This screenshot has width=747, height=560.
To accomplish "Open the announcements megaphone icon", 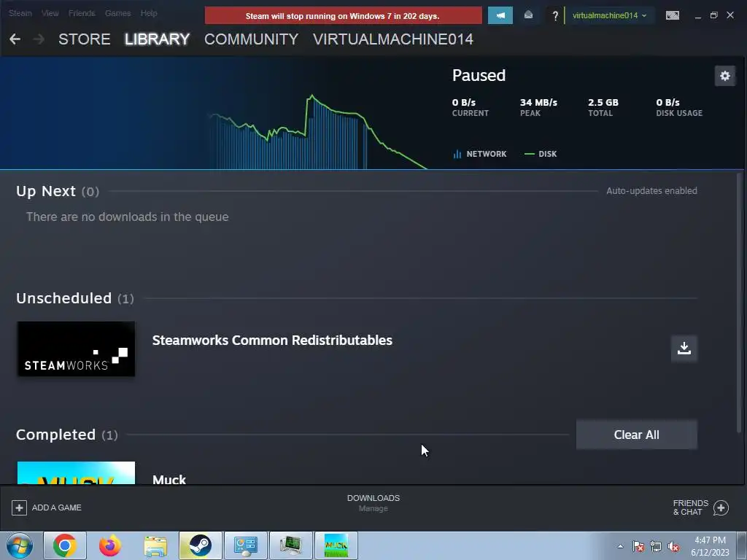I will tap(500, 15).
